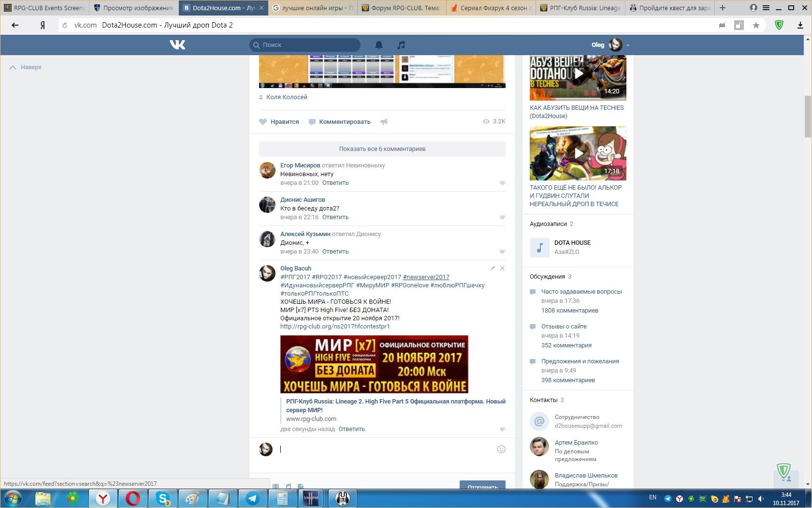
Task: Like the post via Нравится
Action: point(279,121)
